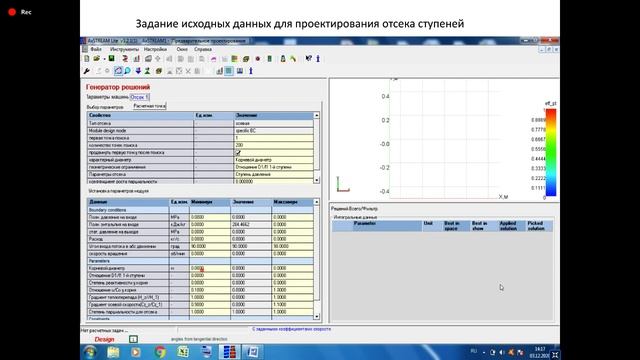Image resolution: width=640 pixels, height=360 pixels.
Task: Click the olive box icon in second toolbar
Action: (159, 71)
